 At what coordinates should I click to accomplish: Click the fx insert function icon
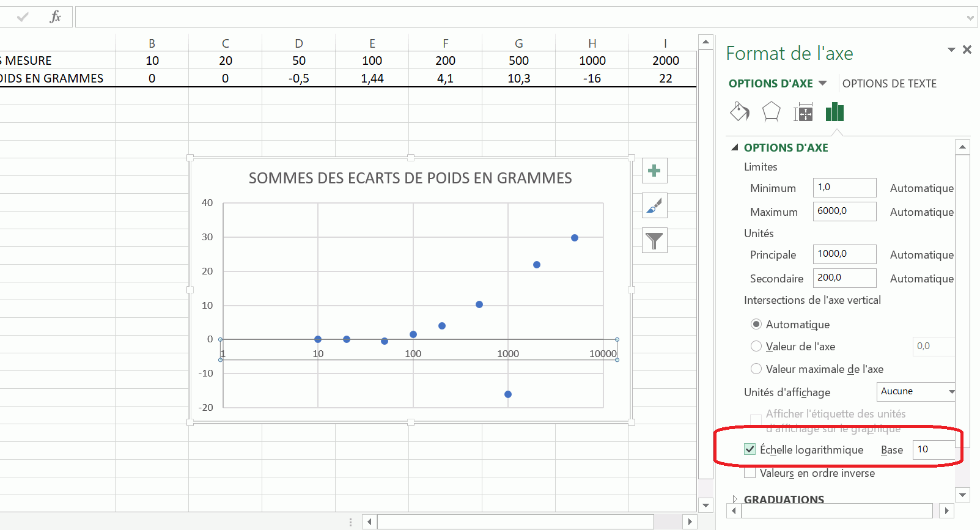55,17
